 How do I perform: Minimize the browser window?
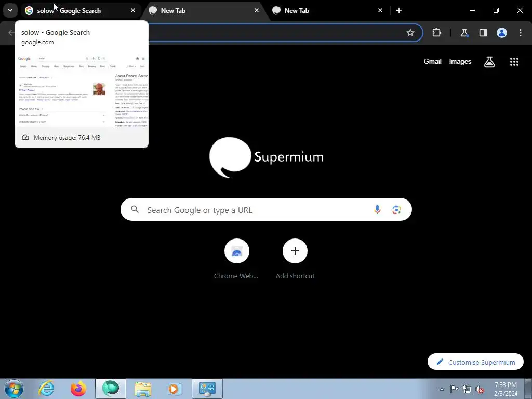point(472,10)
